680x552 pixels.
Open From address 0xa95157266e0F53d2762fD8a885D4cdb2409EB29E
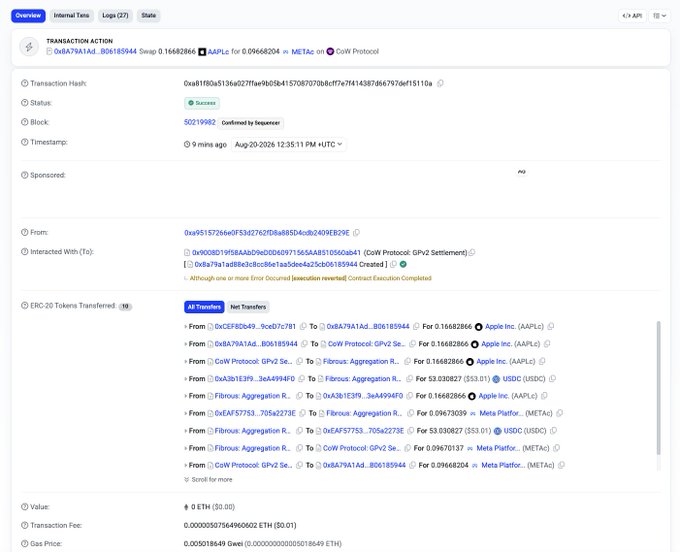(267, 233)
